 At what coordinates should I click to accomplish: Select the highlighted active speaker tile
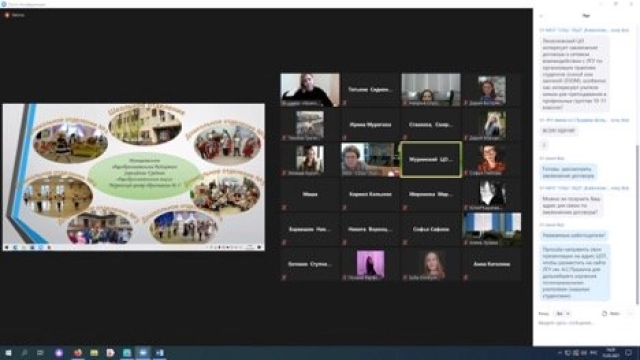point(431,160)
